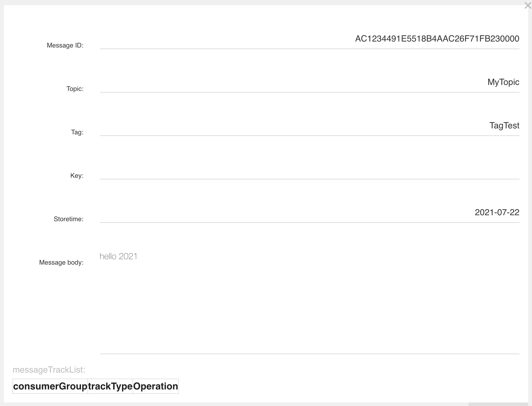This screenshot has height=406, width=532.
Task: Click the 'Storetime:' label
Action: 68,219
